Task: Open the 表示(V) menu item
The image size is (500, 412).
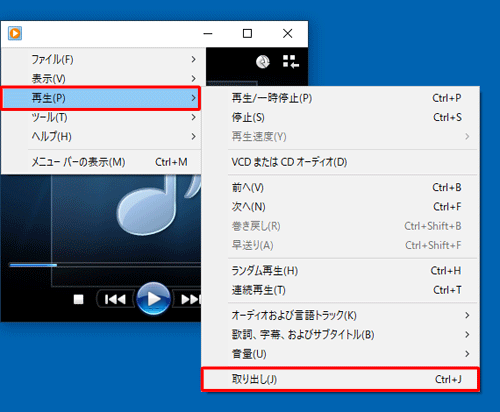Action: (101, 79)
